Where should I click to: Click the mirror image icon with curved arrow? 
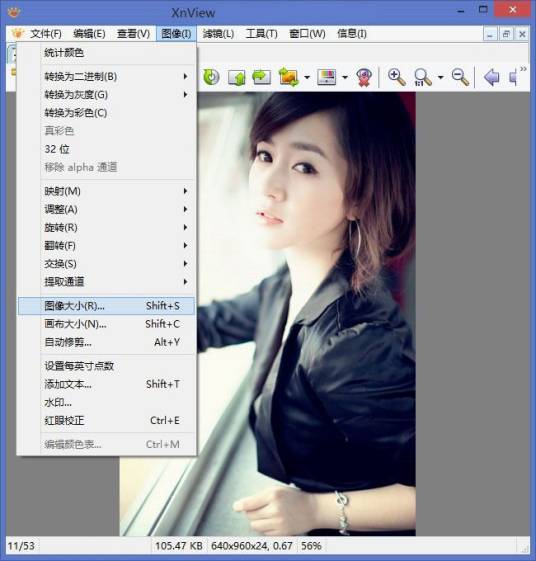[261, 77]
